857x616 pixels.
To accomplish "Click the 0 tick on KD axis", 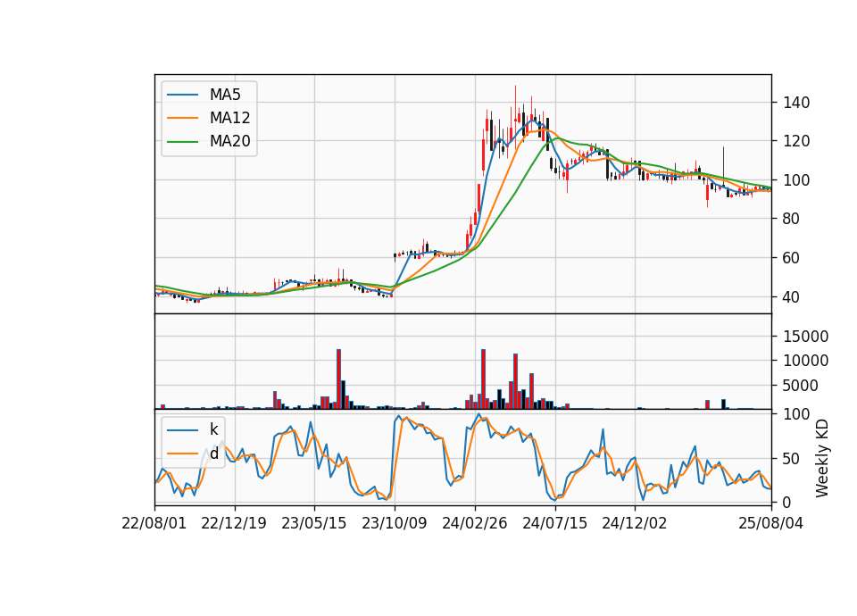I will coord(787,502).
